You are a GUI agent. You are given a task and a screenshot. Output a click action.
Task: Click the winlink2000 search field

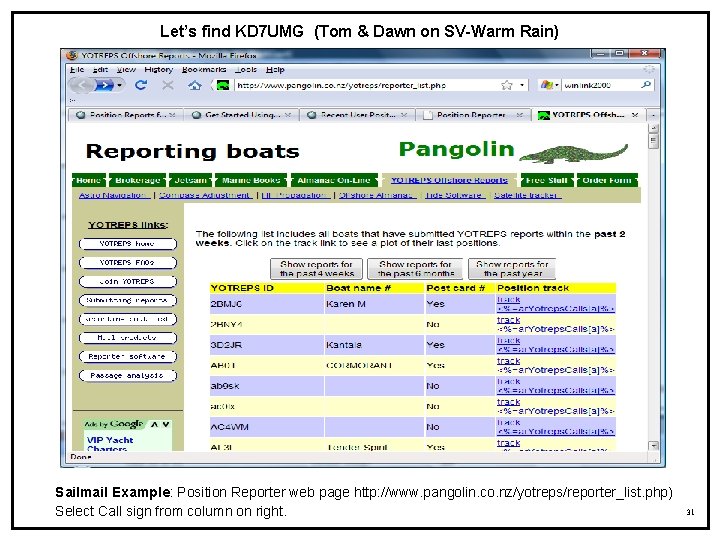click(x=601, y=85)
